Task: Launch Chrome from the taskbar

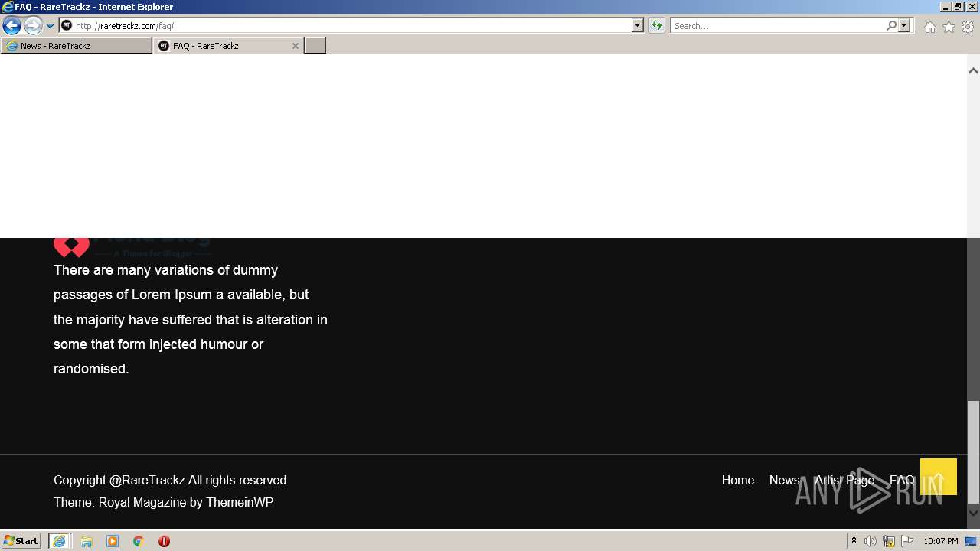Action: (x=139, y=541)
